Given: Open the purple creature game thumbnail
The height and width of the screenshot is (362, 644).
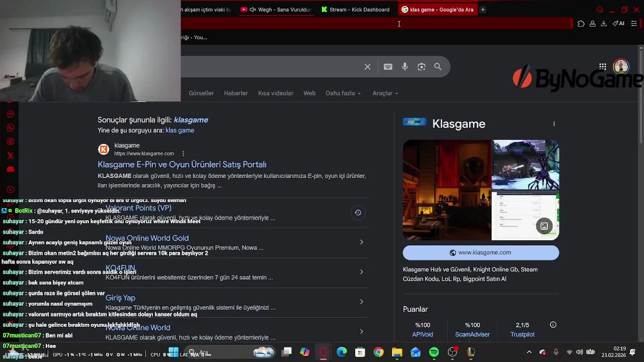Looking at the screenshot, I should [x=525, y=165].
